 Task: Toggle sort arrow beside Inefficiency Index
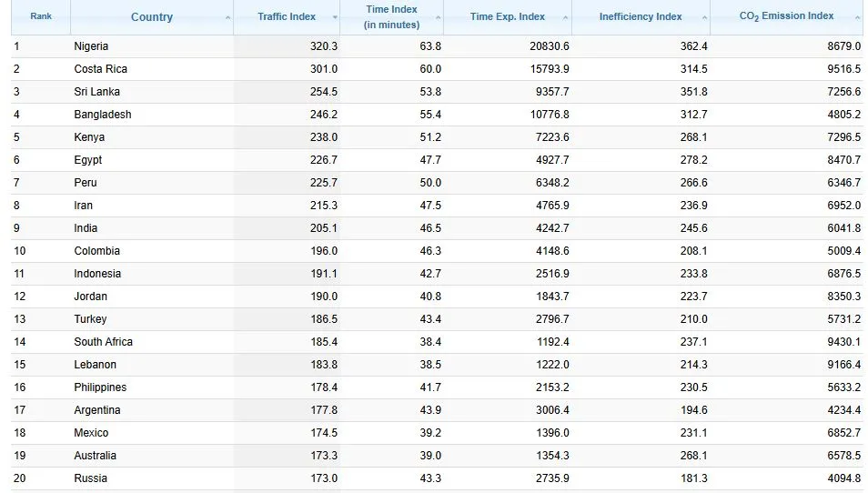(x=704, y=17)
